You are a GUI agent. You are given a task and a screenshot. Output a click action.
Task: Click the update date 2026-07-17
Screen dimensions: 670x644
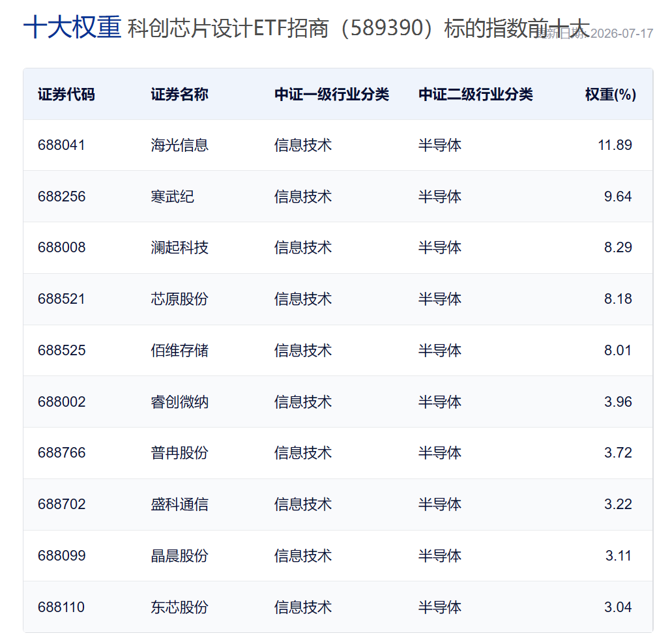pyautogui.click(x=622, y=33)
